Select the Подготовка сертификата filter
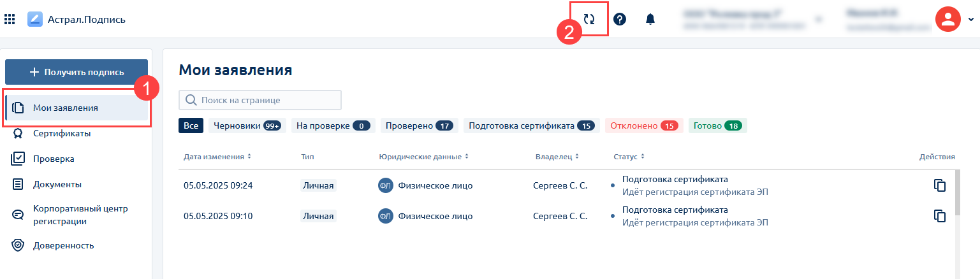The image size is (980, 279). pos(531,126)
